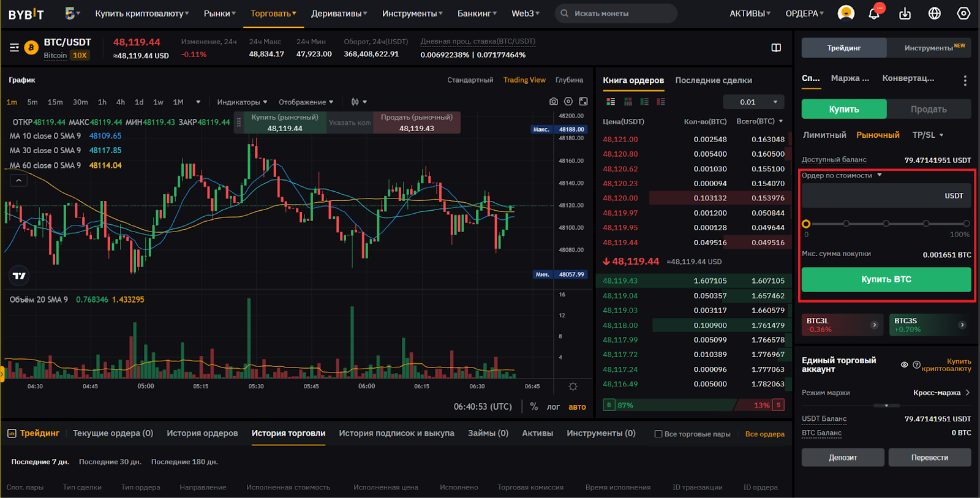Click the help question mark icon
The image size is (980, 498).
tap(916, 364)
